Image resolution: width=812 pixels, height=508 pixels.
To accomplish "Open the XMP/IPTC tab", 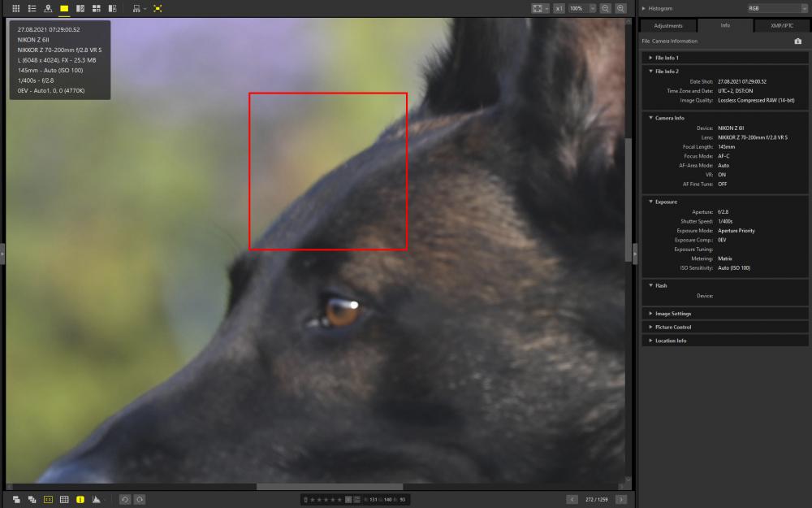I will click(x=781, y=25).
